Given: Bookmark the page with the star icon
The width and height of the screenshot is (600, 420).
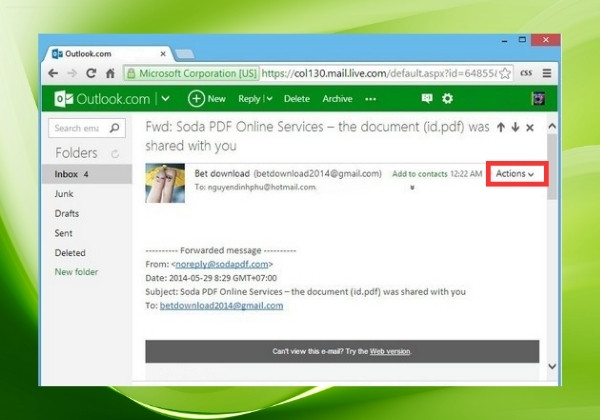Looking at the screenshot, I should click(x=505, y=73).
